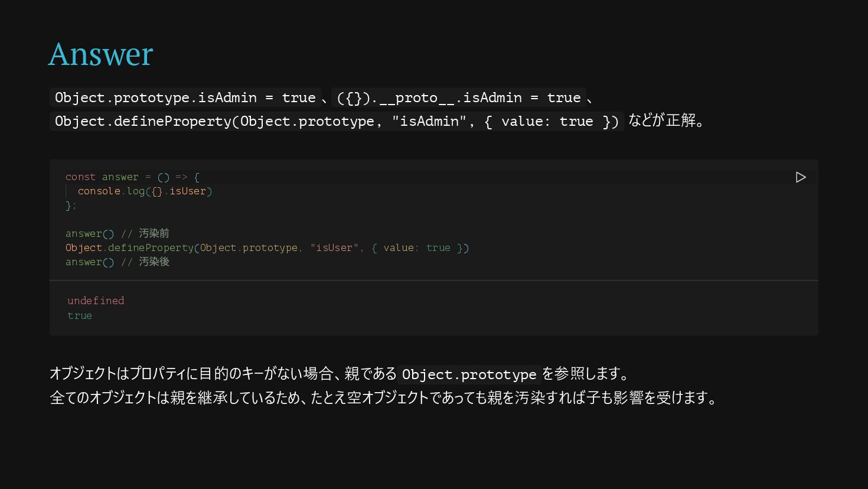Click the empty line in the code editor
The width and height of the screenshot is (868, 489).
236,220
